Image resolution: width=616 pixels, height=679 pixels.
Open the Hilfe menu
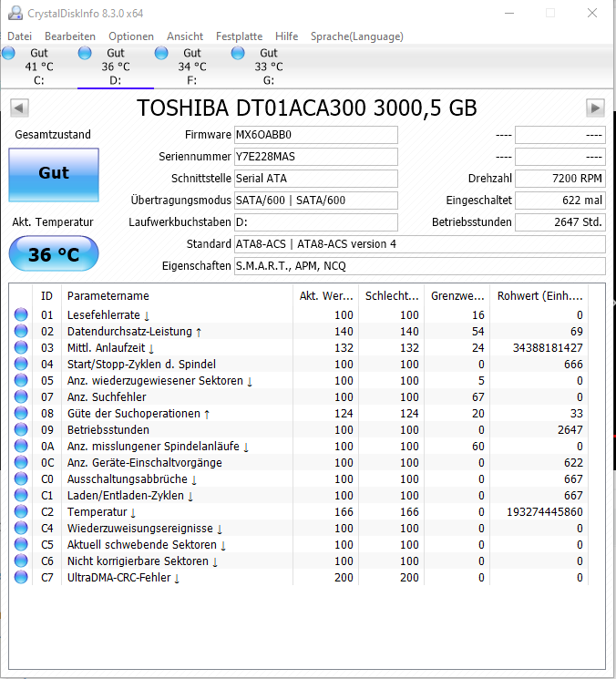tap(286, 36)
